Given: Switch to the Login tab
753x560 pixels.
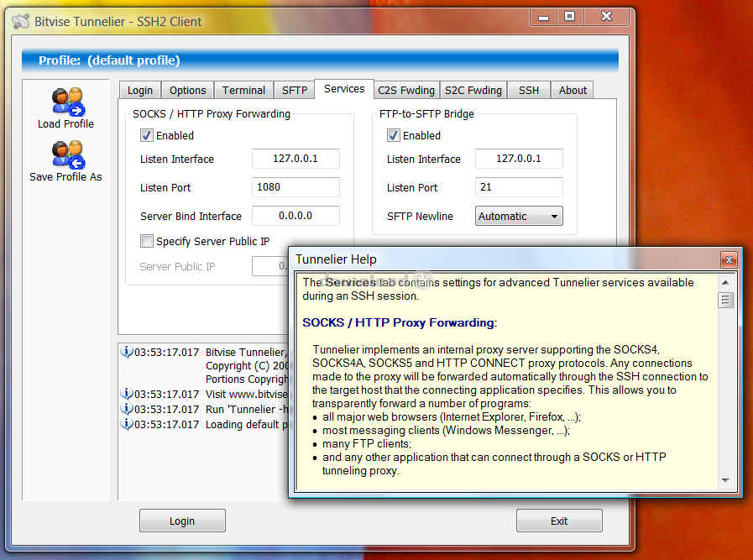Looking at the screenshot, I should click(139, 91).
